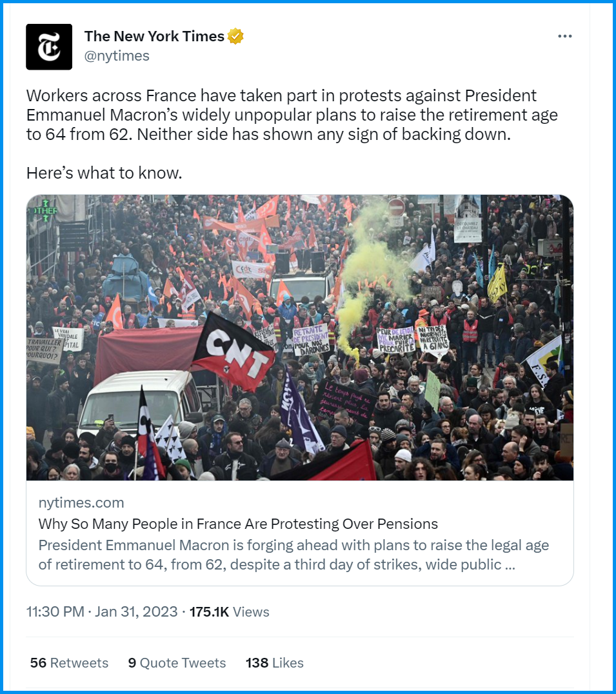Click the New York Times profile avatar
Viewport: 616px width, 694px height.
pos(49,46)
